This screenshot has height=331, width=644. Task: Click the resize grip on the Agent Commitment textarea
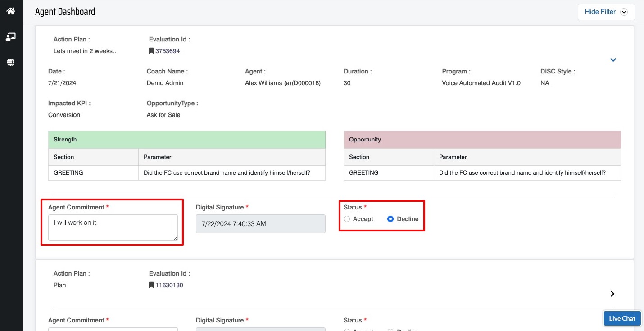pos(175,238)
